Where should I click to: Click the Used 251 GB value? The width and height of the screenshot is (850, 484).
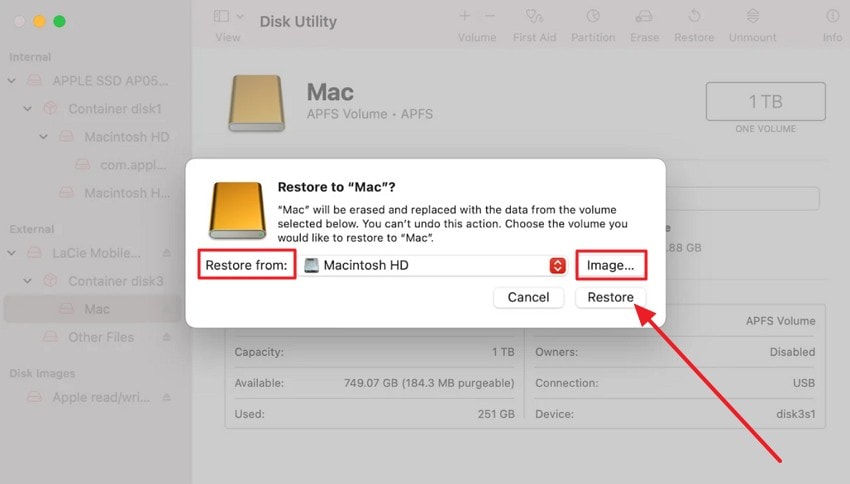(496, 414)
